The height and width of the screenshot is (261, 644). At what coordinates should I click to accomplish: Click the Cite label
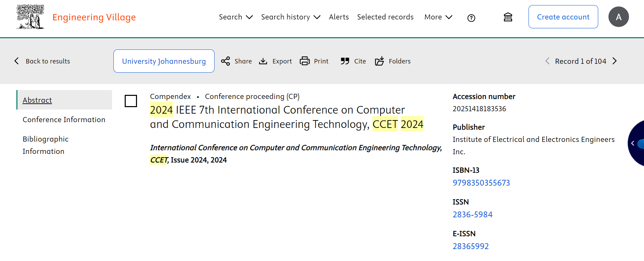coord(360,61)
